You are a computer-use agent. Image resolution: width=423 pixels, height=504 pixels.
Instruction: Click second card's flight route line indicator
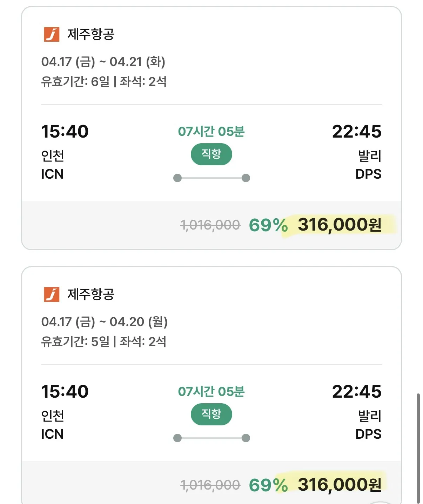pos(211,438)
